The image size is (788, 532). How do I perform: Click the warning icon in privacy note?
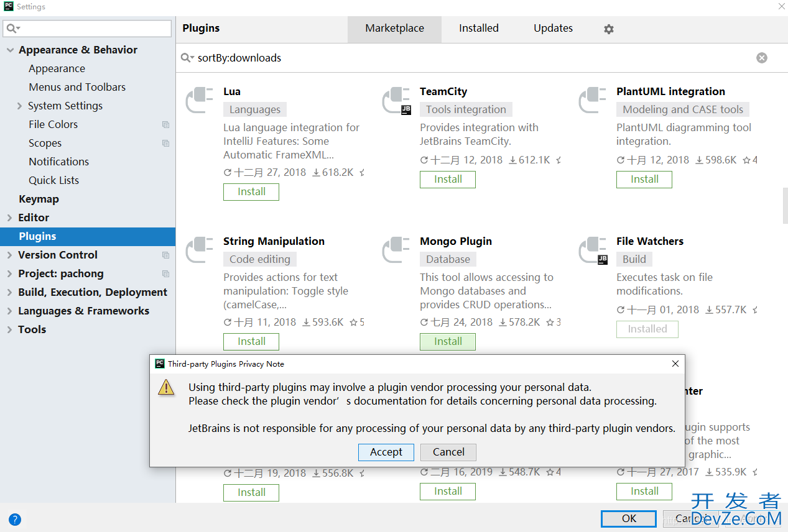point(166,387)
